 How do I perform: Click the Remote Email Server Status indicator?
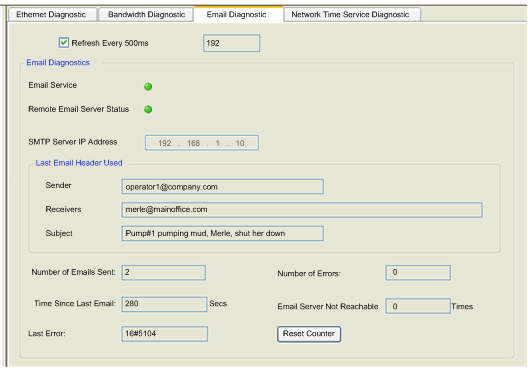click(148, 109)
